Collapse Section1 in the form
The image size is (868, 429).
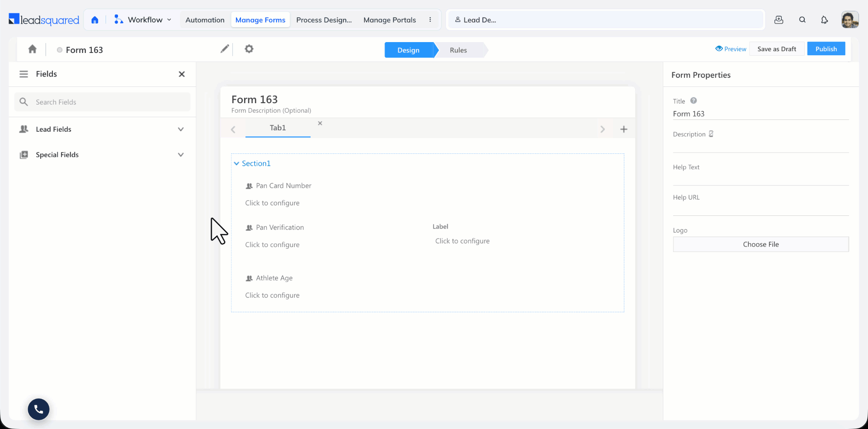[236, 163]
